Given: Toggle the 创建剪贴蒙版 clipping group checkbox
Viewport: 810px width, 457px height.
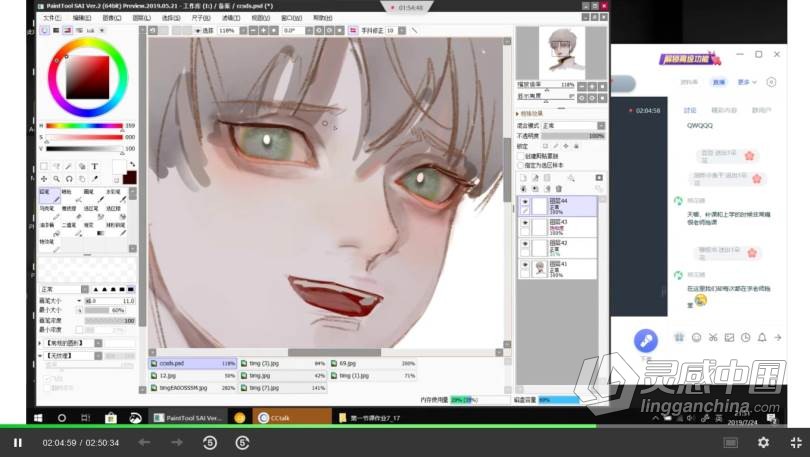Looking at the screenshot, I should [521, 156].
